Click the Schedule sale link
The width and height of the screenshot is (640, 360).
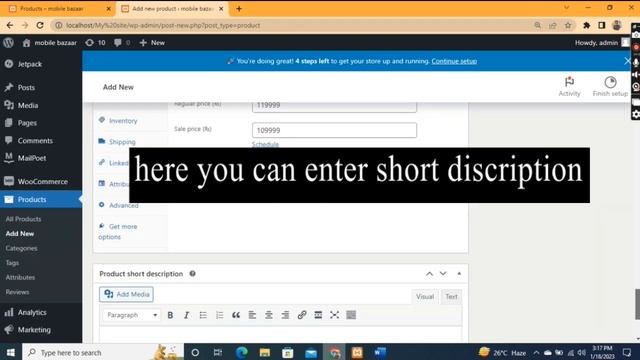[265, 144]
